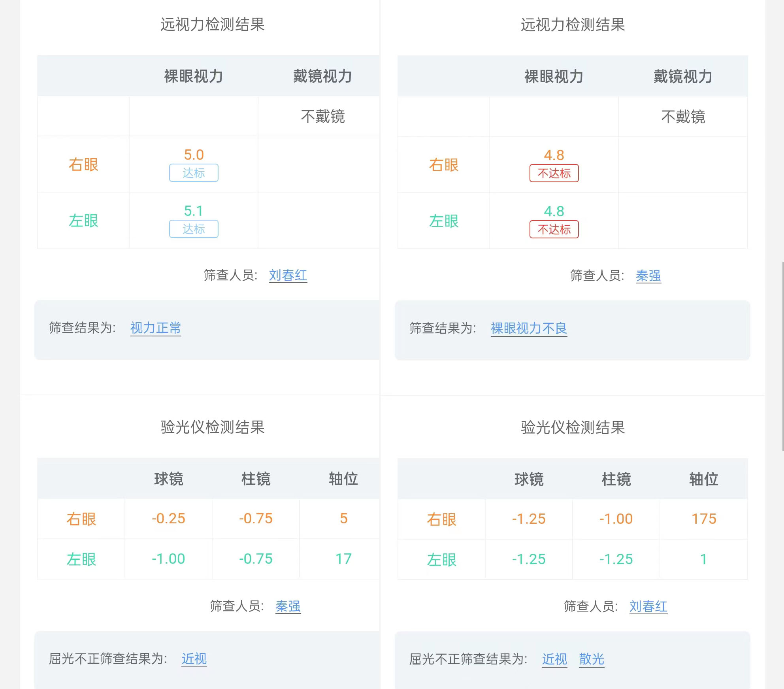
Task: Click the axis value 175 for right eye
Action: point(704,519)
